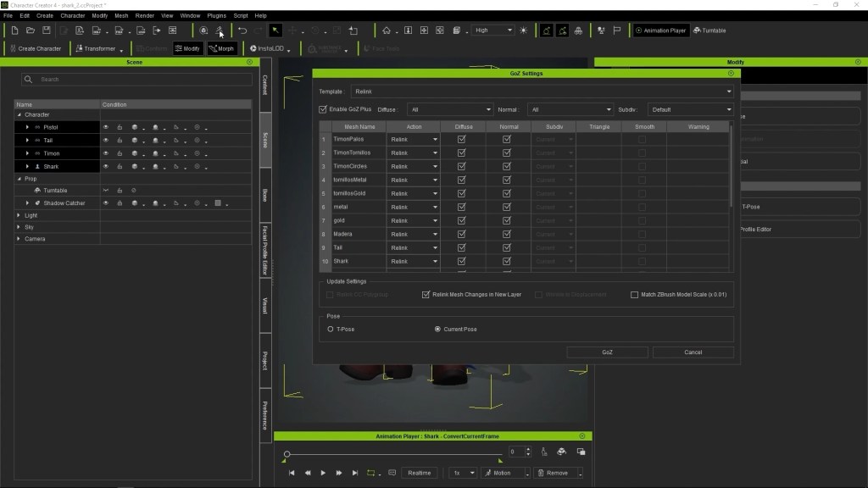
Task: Open the playback speed 1x dropdown
Action: coord(463,473)
